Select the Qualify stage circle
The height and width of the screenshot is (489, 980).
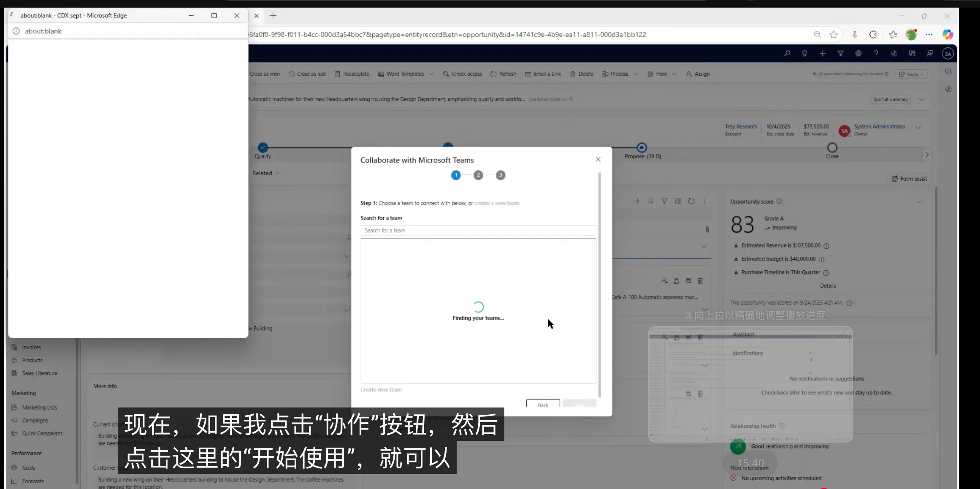[263, 147]
